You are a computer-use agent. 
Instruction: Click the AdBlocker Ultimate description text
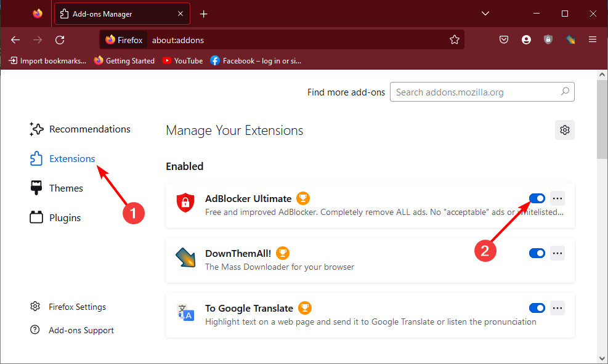click(384, 212)
